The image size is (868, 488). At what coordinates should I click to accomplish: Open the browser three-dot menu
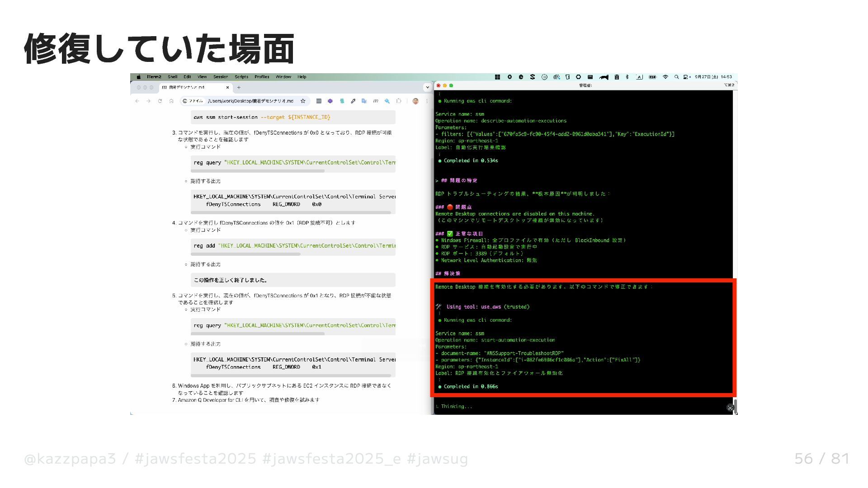click(427, 101)
